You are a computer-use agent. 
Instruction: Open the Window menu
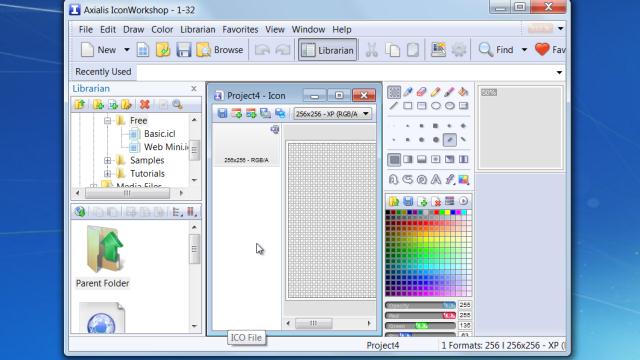tap(308, 29)
